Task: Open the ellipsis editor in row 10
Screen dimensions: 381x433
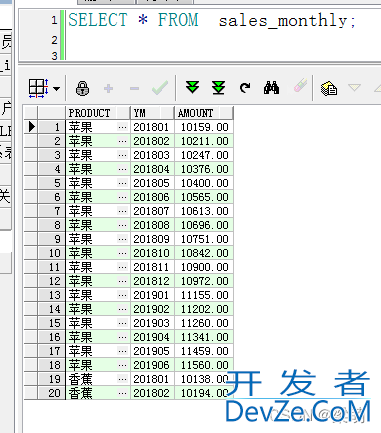Action: tap(122, 253)
